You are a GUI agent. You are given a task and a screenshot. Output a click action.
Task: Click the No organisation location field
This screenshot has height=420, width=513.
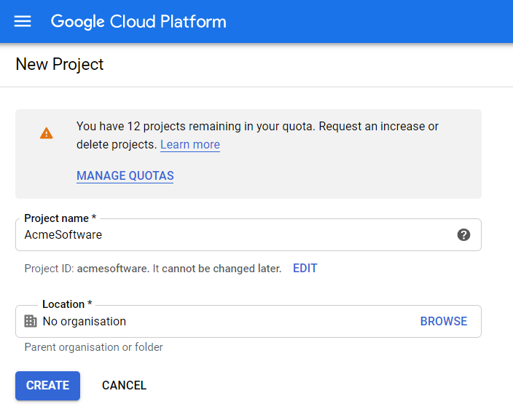(248, 321)
